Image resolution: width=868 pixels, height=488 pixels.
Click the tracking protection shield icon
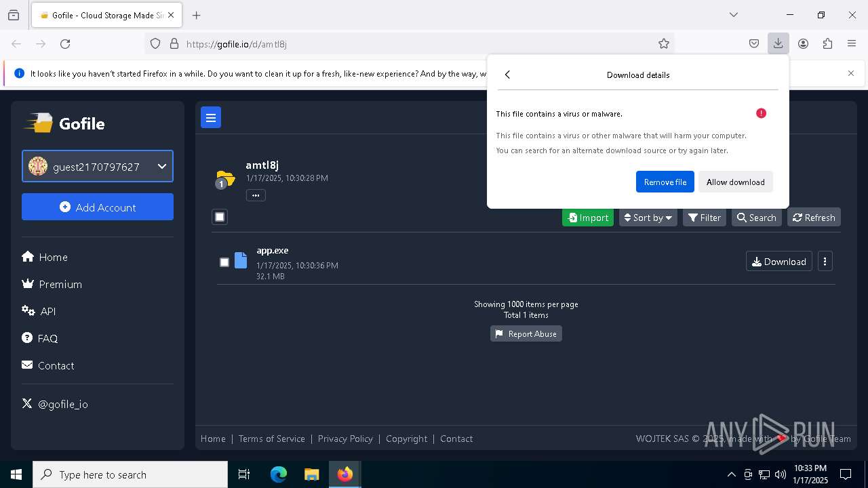pos(155,43)
